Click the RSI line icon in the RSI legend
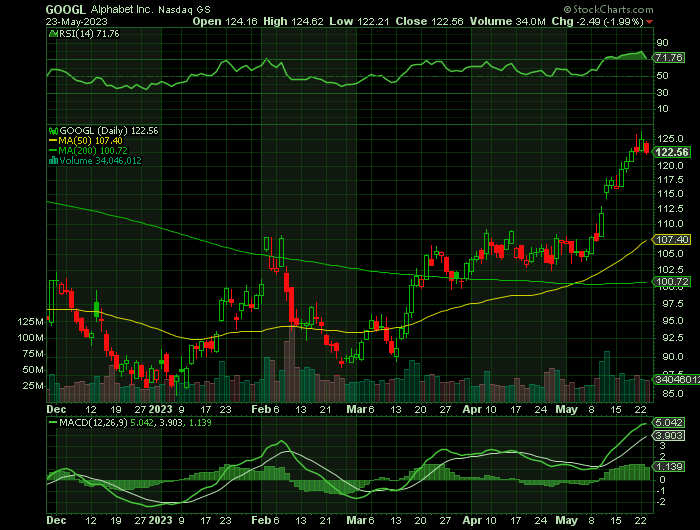The height and width of the screenshot is (530, 700). 53,33
